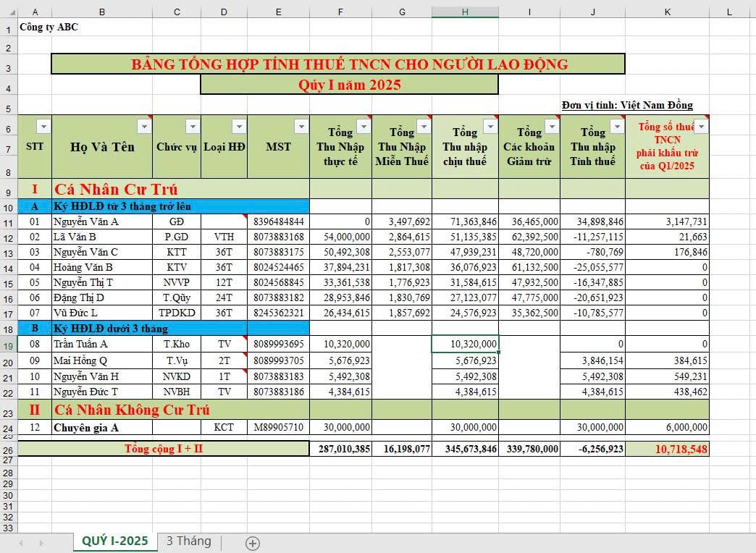756x553 pixels.
Task: Select the name cell Đặng Thị D
Action: 101,297
